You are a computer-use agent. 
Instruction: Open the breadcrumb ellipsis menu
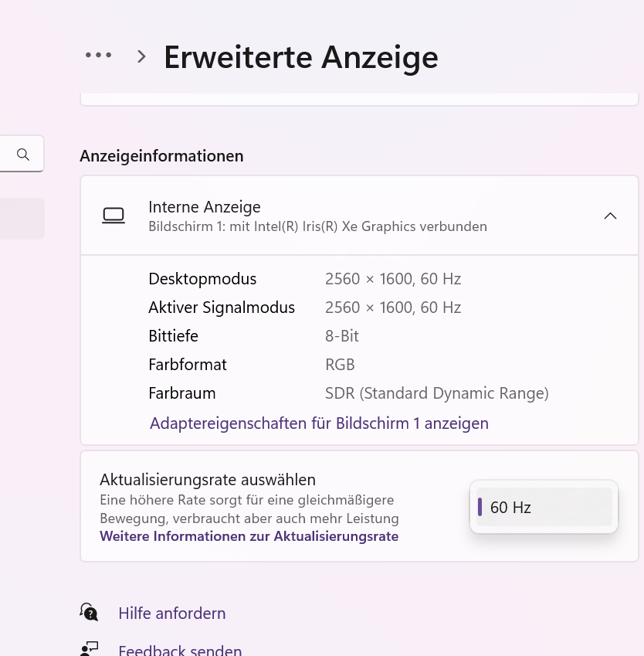pos(98,54)
